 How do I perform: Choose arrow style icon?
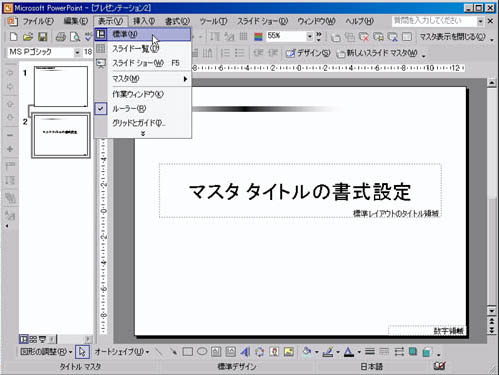[x=399, y=351]
